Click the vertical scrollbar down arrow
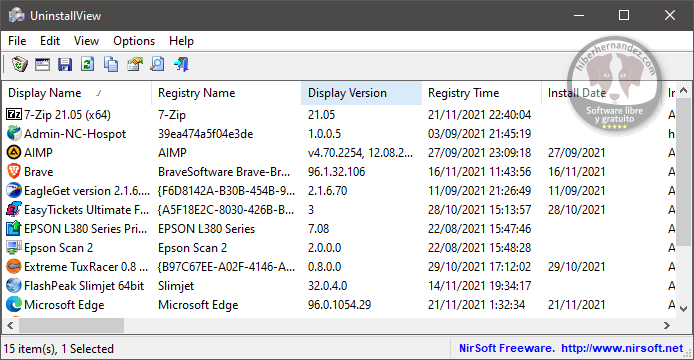 [x=683, y=309]
